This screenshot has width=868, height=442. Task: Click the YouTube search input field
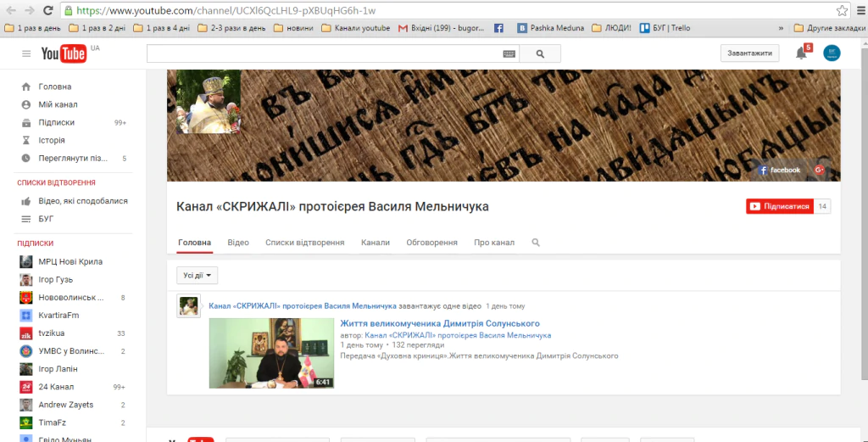pos(324,53)
